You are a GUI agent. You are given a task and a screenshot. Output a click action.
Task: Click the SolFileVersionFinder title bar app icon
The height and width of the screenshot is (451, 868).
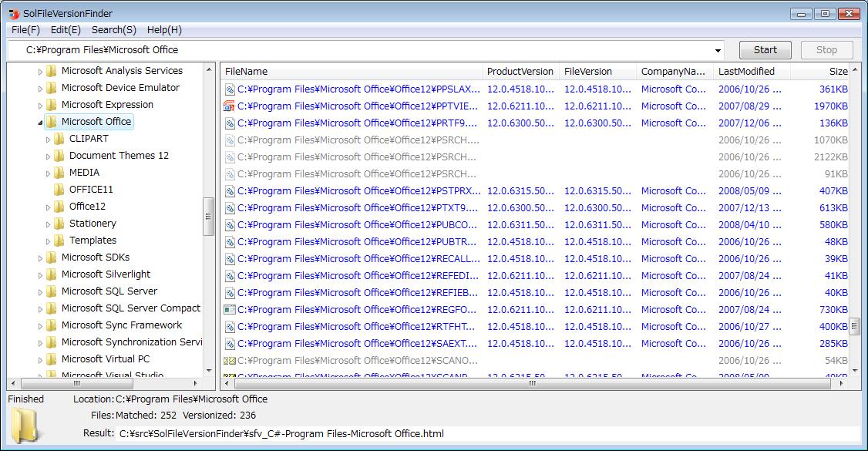point(14,13)
